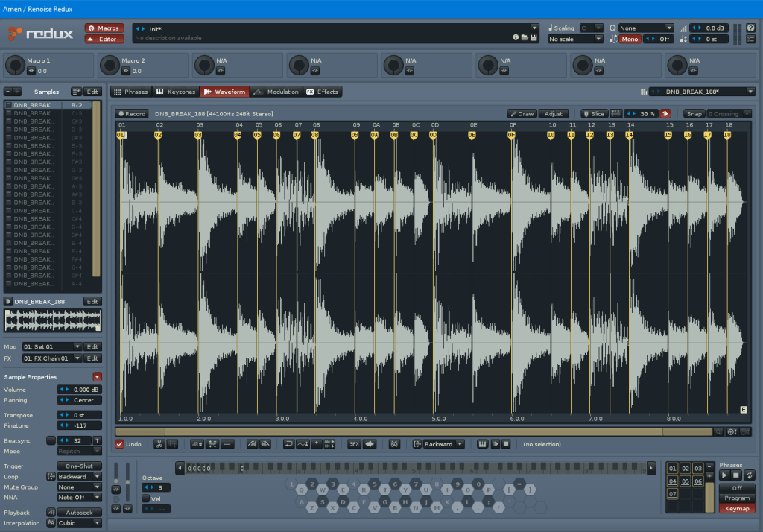
Task: Play the sample DNB_BREAK_188 preview button
Action: (8, 301)
